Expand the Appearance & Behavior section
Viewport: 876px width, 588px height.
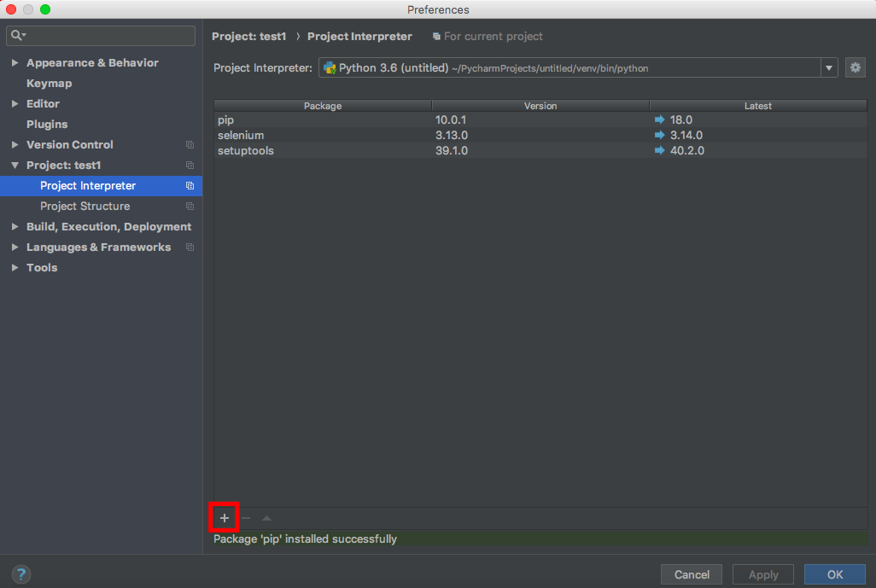click(15, 62)
